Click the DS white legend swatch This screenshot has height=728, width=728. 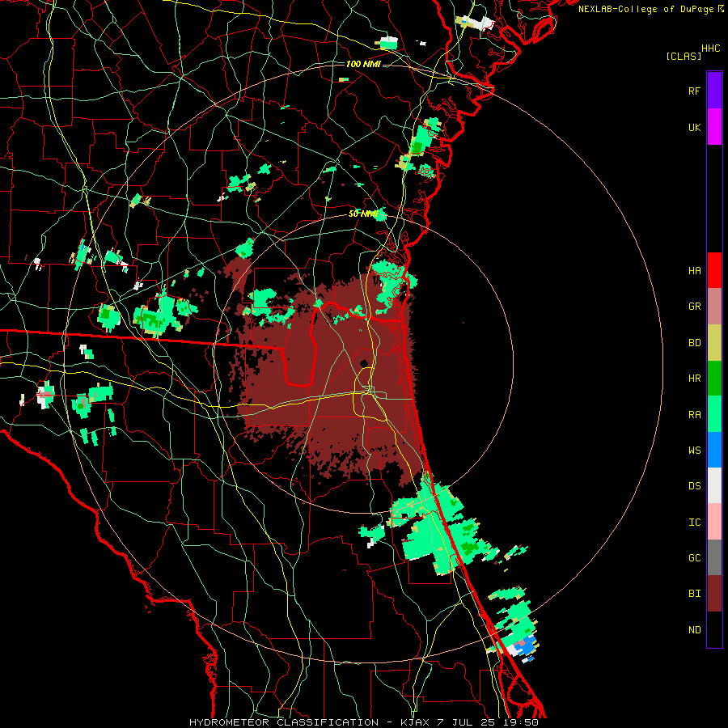tap(714, 485)
